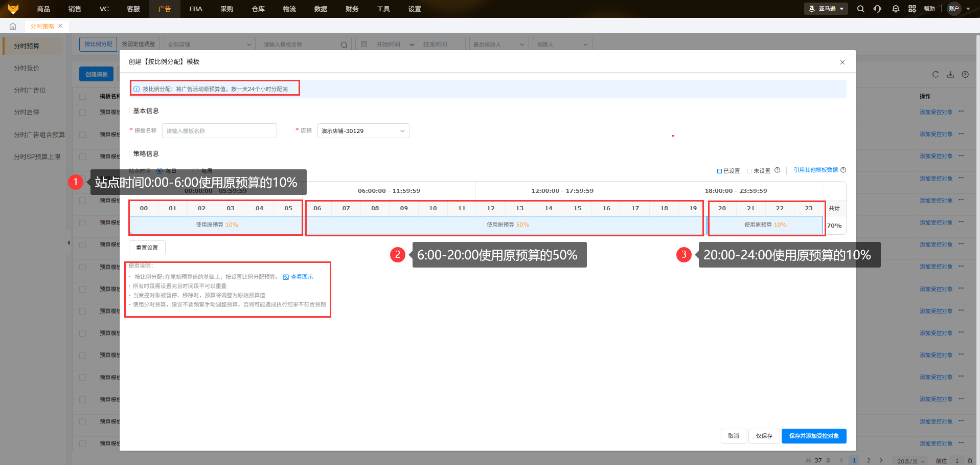Switch to the 按比例分配 tab
This screenshot has height=465, width=980.
[x=98, y=44]
